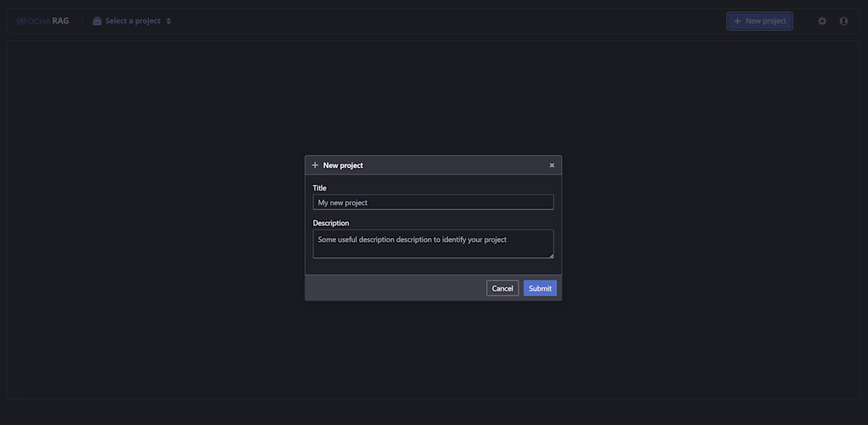The width and height of the screenshot is (868, 425).
Task: Click the project briefcase icon
Action: 97,21
